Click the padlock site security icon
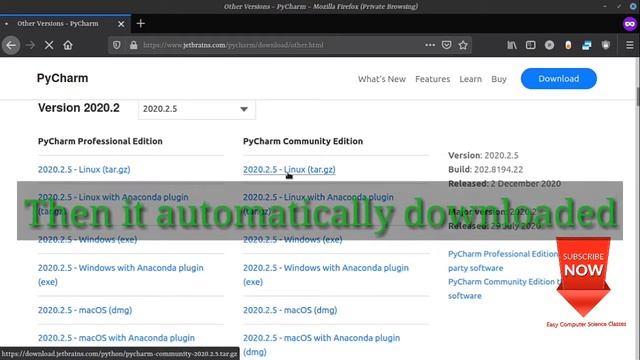Screen dimensions: 640x360 pyautogui.click(x=133, y=45)
